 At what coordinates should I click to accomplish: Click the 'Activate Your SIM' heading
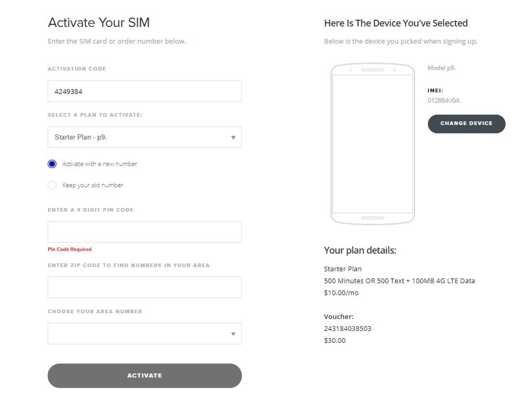(98, 23)
